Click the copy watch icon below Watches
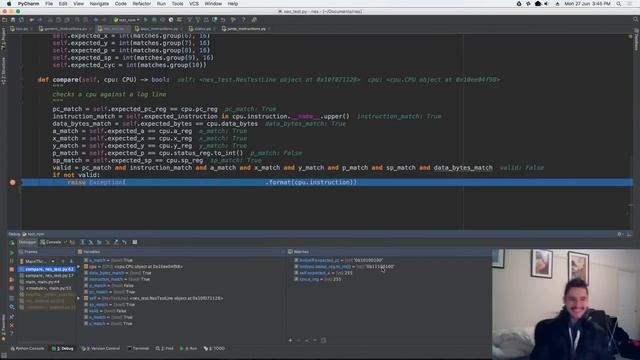Viewport: 640px width, 360px height. [323, 340]
